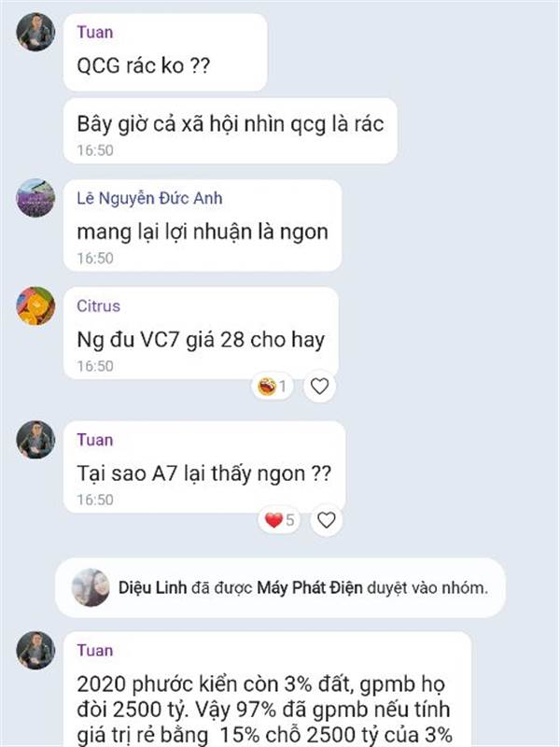The image size is (560, 747).
Task: Open the red heart reaction count of 5
Action: point(279,520)
